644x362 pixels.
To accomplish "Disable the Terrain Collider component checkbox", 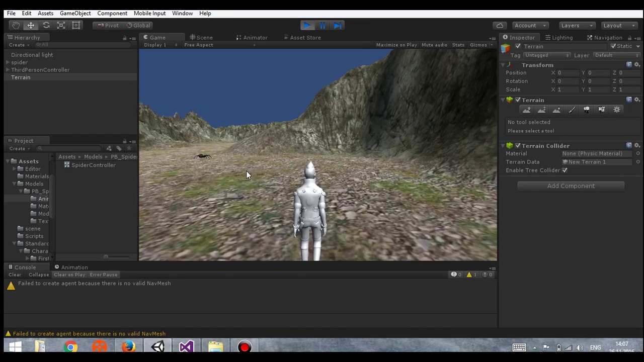I will tap(518, 145).
